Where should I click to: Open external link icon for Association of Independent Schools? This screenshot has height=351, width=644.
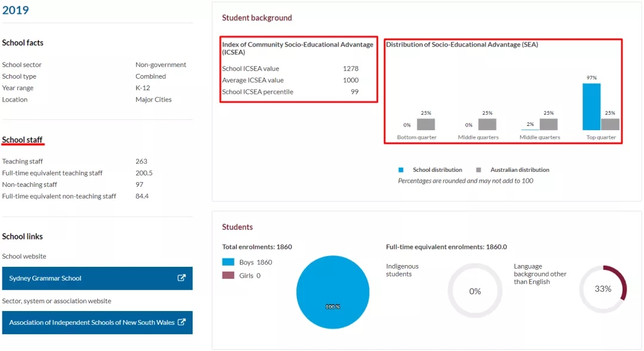(x=181, y=322)
